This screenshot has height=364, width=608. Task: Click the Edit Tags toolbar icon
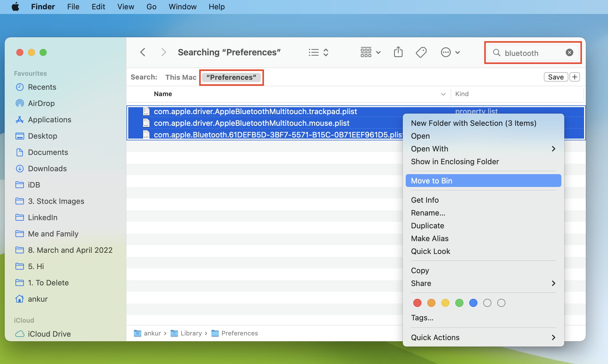pos(421,52)
